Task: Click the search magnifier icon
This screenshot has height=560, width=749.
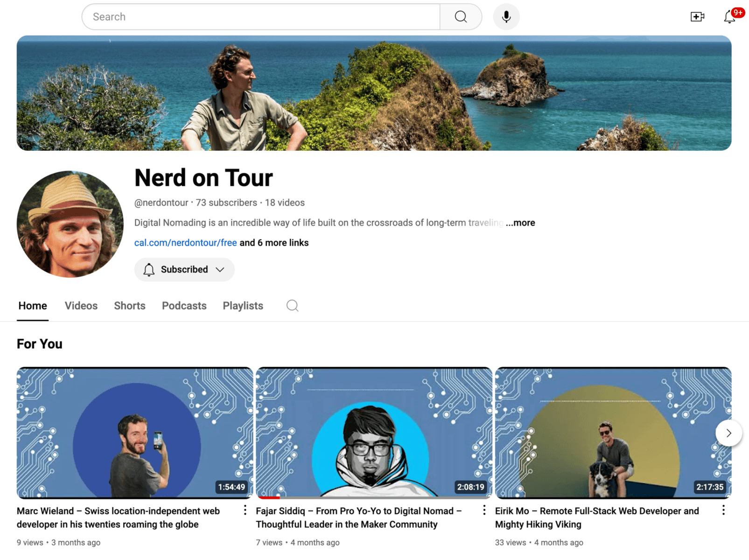Action: click(461, 16)
